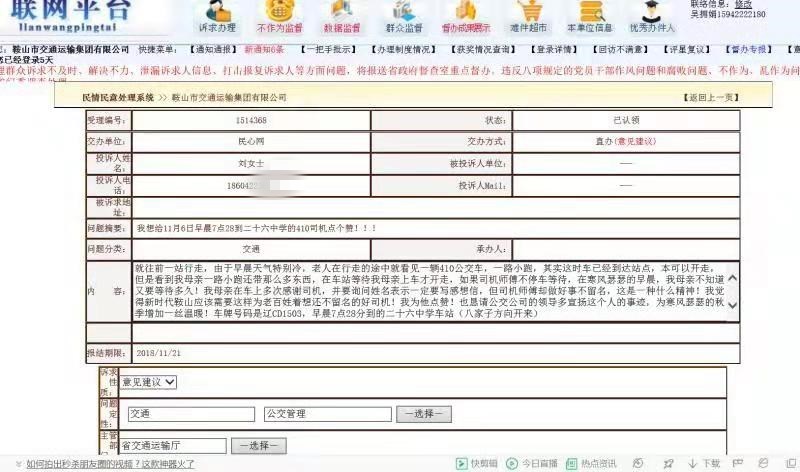The height and width of the screenshot is (472, 800).
Task: Click the 交通 input field
Action: (x=189, y=413)
